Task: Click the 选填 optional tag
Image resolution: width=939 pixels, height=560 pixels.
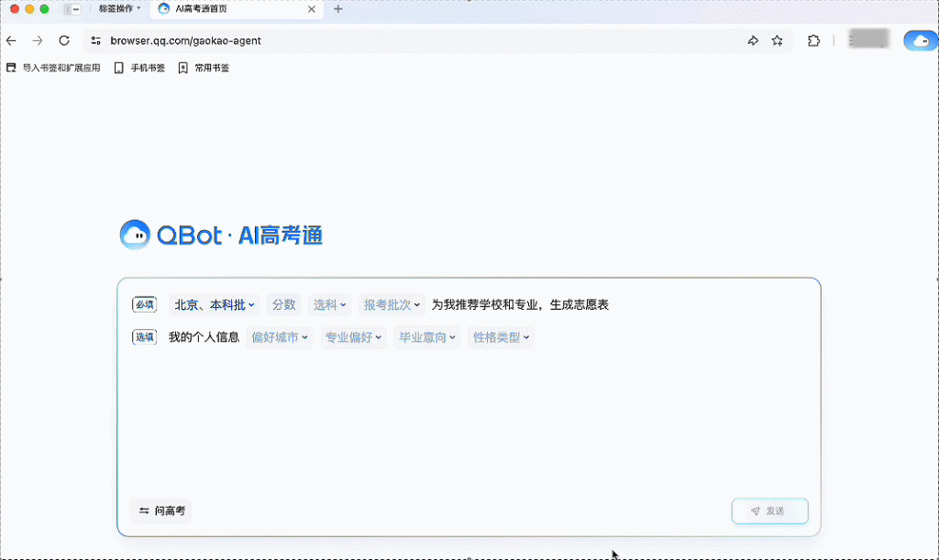Action: [144, 337]
